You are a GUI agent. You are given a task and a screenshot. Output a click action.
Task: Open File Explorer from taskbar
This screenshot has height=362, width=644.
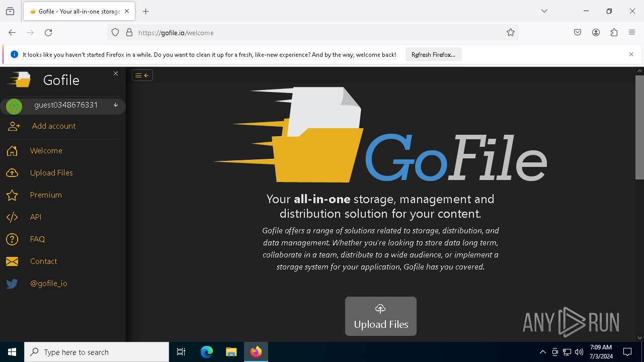pos(231,352)
